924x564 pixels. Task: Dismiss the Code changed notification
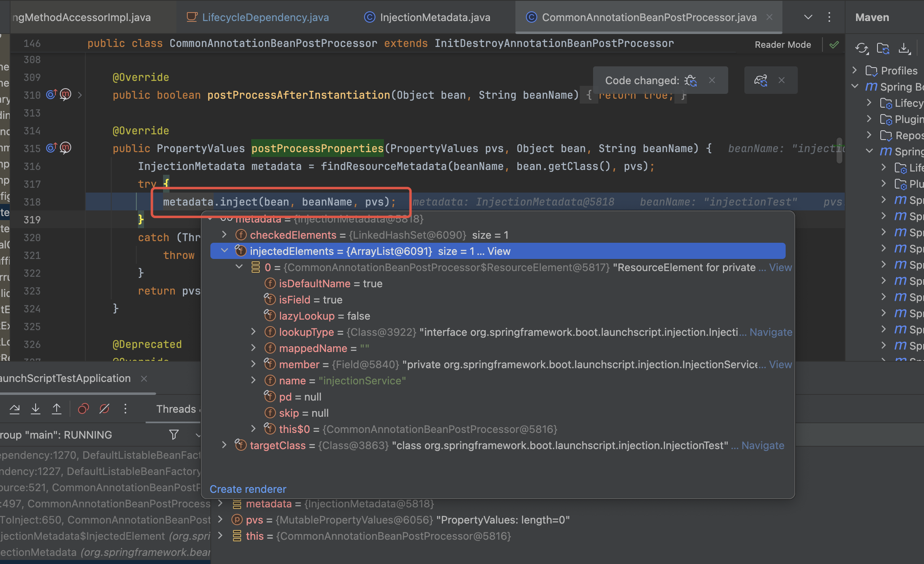click(x=712, y=80)
